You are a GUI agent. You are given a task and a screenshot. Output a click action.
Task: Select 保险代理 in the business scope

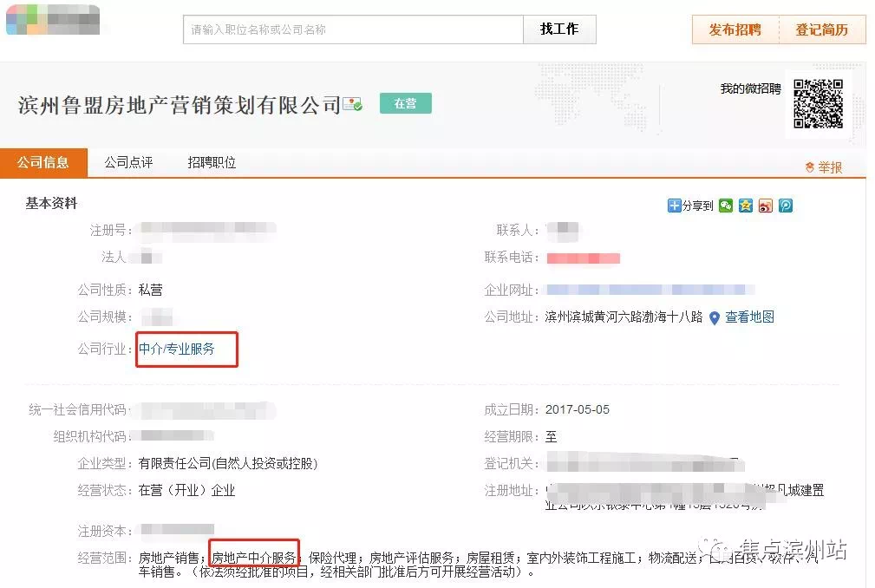(333, 558)
